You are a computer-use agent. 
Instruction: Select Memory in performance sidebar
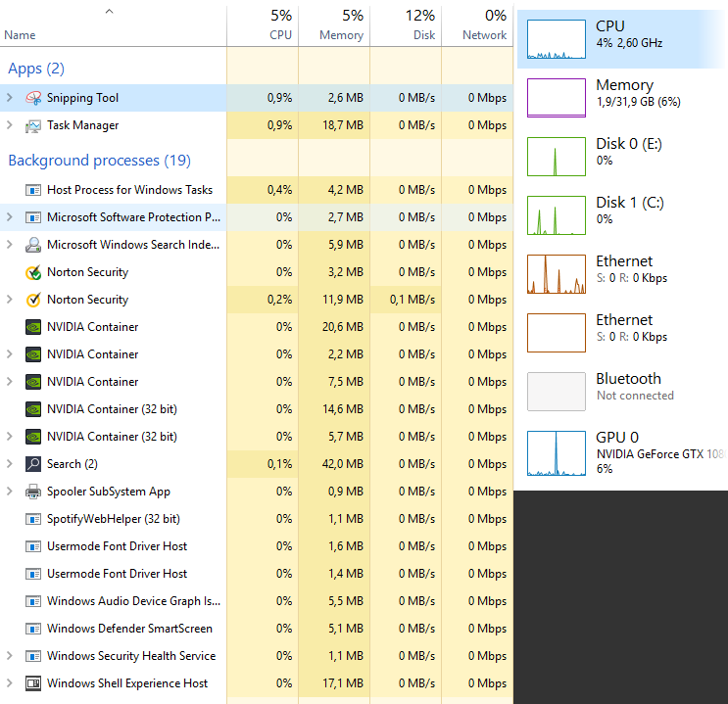[622, 98]
